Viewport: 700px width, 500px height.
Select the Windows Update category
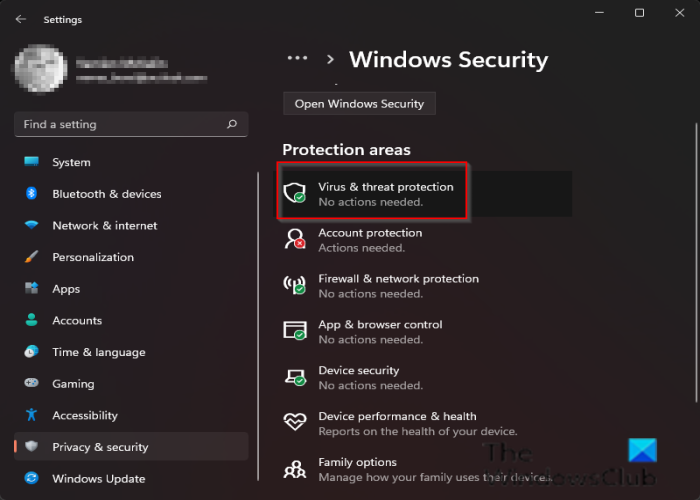pyautogui.click(x=98, y=479)
